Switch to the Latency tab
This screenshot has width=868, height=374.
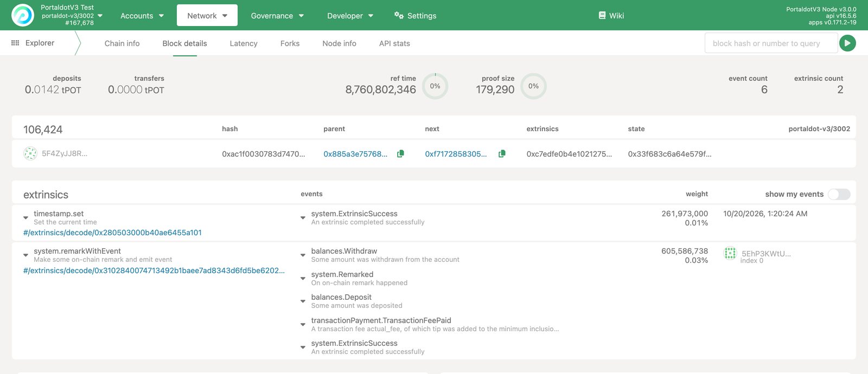coord(244,43)
